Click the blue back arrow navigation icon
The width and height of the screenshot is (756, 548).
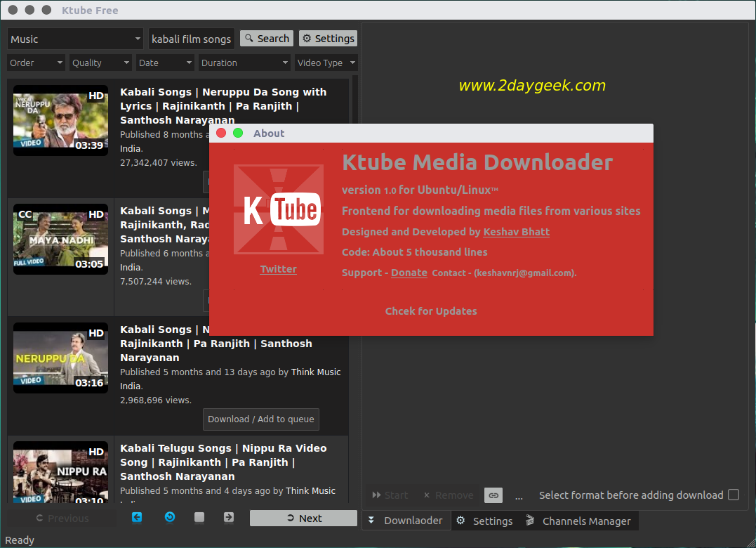coord(137,517)
